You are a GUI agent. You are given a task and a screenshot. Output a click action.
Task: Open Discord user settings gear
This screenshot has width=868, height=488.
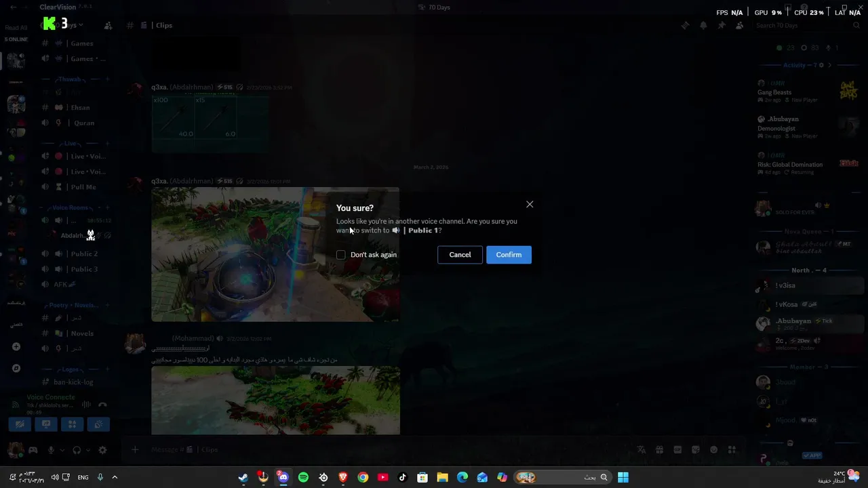click(102, 450)
